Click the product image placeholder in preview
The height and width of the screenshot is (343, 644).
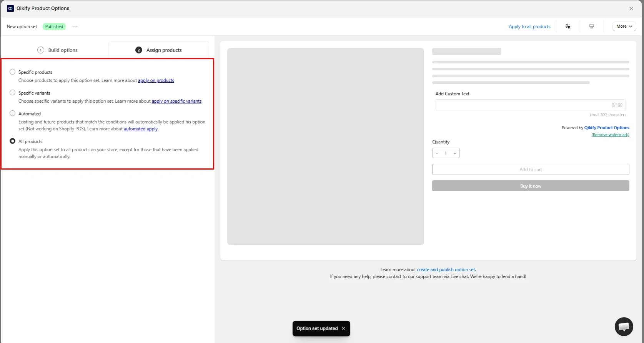326,147
